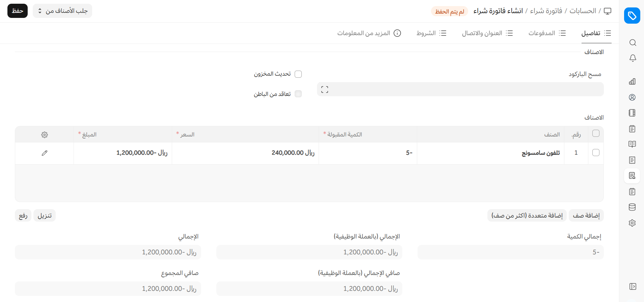The image size is (644, 302).
Task: Click the barcode scan frame icon
Action: coord(325,90)
